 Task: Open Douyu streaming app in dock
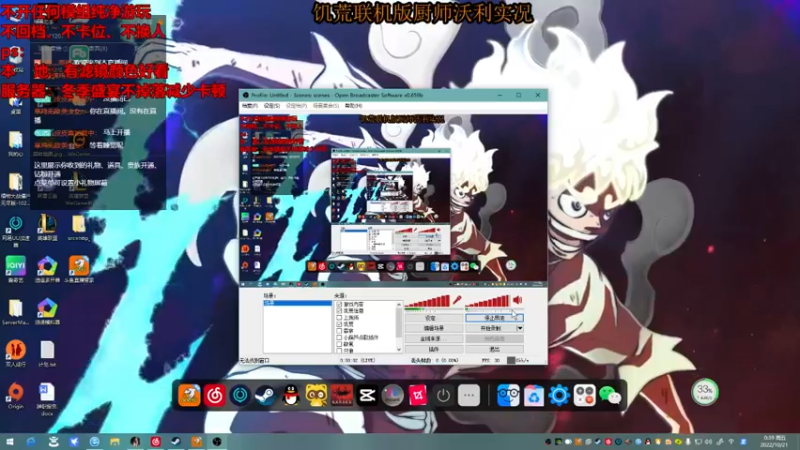(x=189, y=395)
